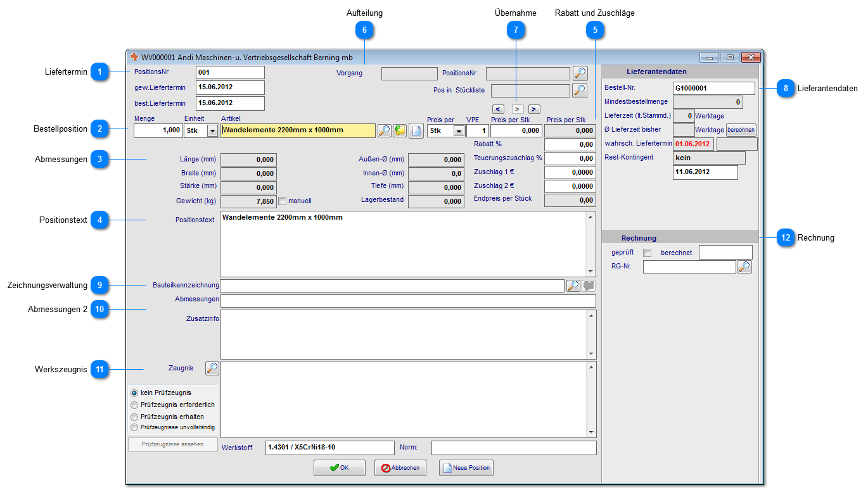The width and height of the screenshot is (868, 490).
Task: Click the magnifier beside RG-Nr. field
Action: coord(744,267)
